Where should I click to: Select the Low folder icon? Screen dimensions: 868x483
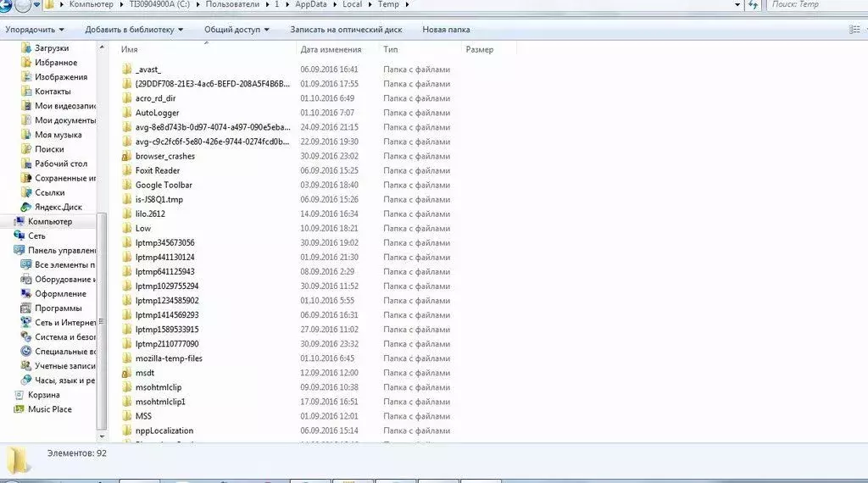[127, 228]
